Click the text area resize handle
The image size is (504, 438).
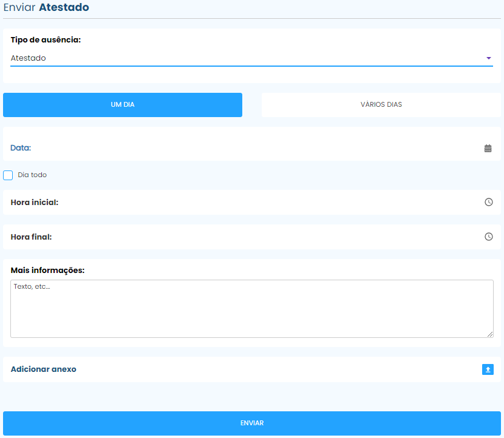tap(490, 334)
